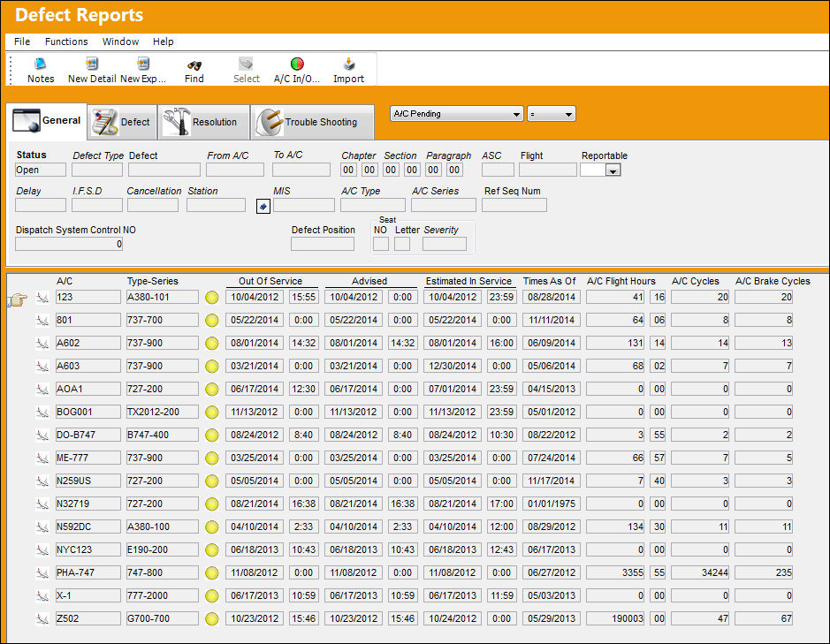
Task: Click the pointing hand row selector icon
Action: 18,300
